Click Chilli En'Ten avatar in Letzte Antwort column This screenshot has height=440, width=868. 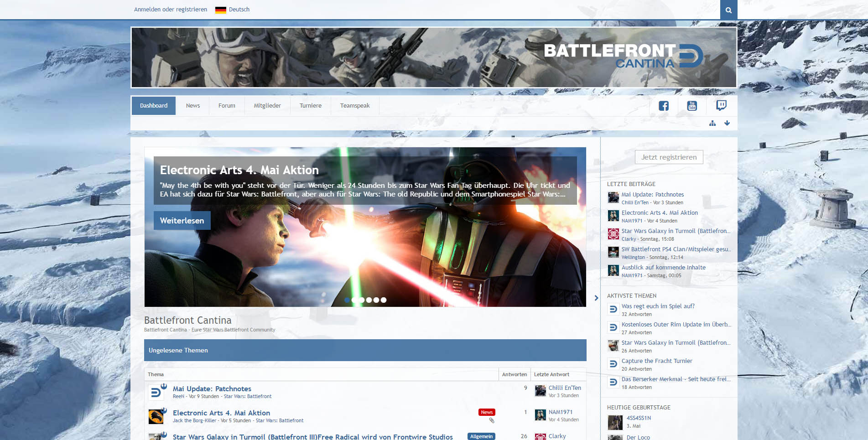click(541, 391)
